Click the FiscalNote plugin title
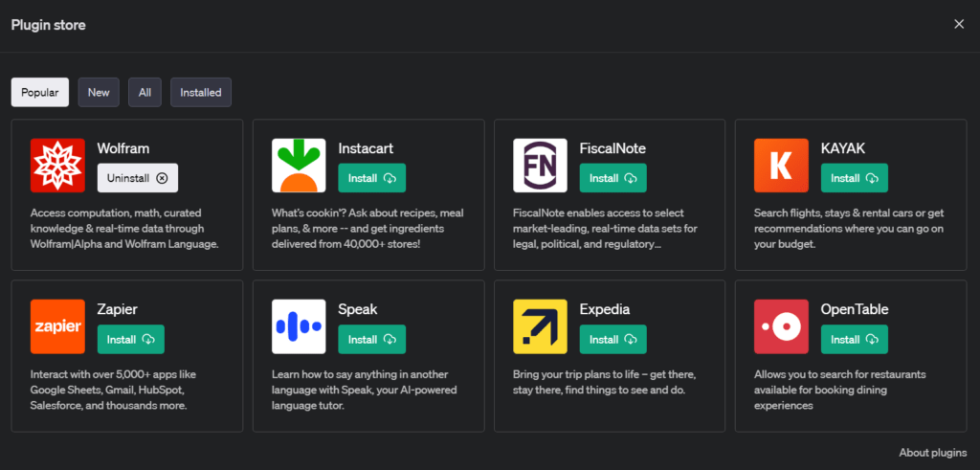This screenshot has width=980, height=470. coord(612,148)
